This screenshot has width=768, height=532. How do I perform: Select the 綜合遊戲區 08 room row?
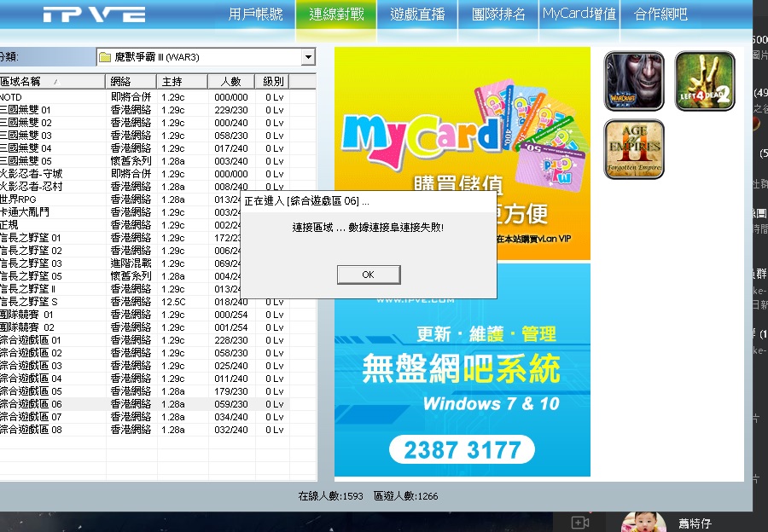point(51,430)
